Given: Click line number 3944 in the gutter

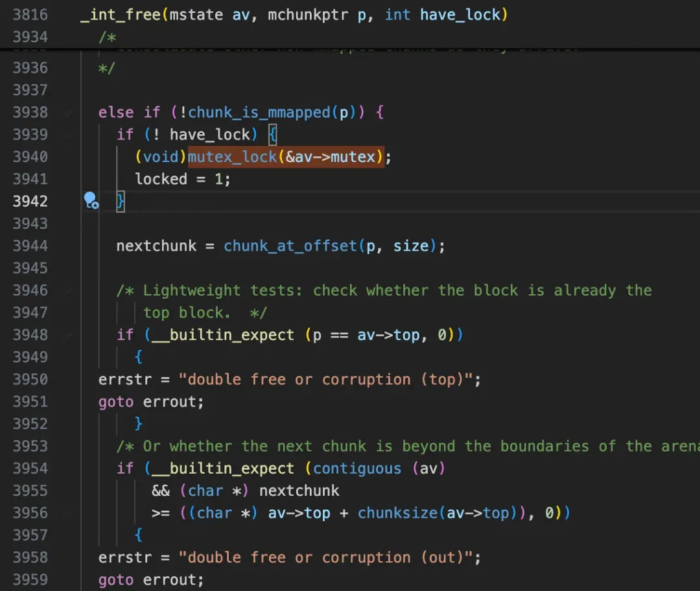Looking at the screenshot, I should point(30,246).
